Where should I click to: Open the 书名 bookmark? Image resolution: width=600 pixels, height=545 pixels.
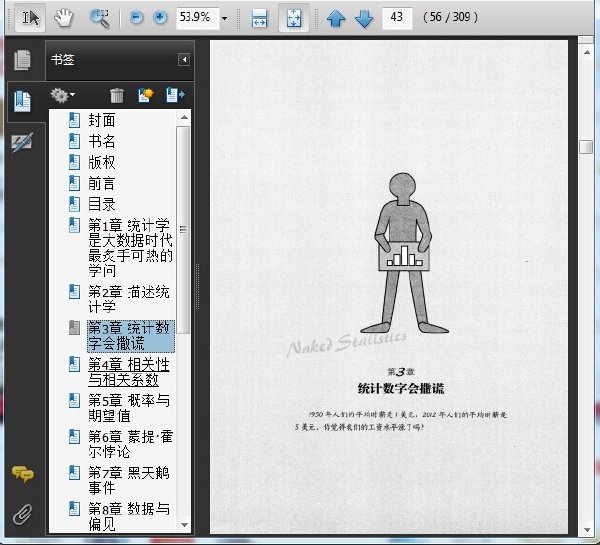[102, 141]
